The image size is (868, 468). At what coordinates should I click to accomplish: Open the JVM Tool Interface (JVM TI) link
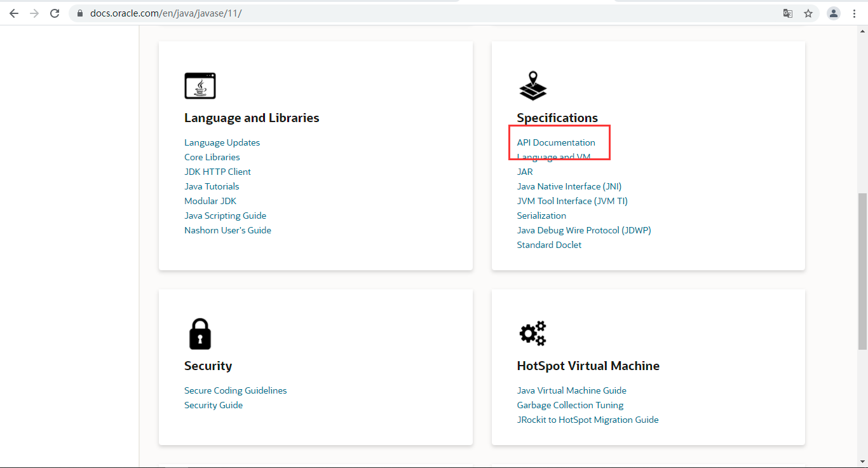(573, 201)
